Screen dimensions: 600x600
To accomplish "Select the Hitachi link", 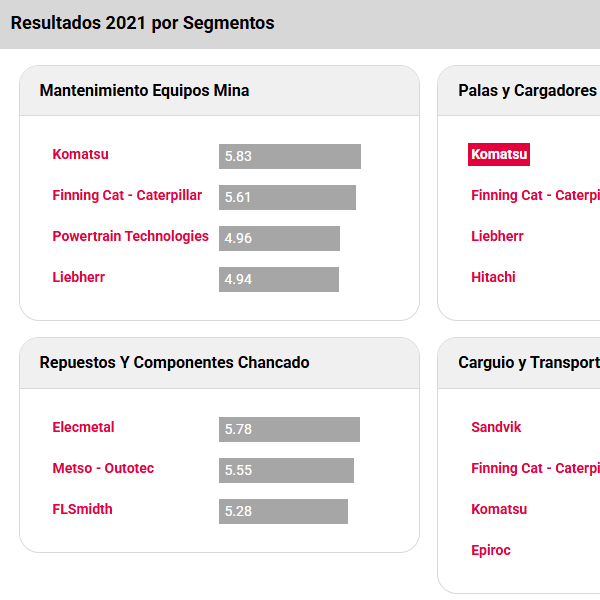I will point(493,278).
